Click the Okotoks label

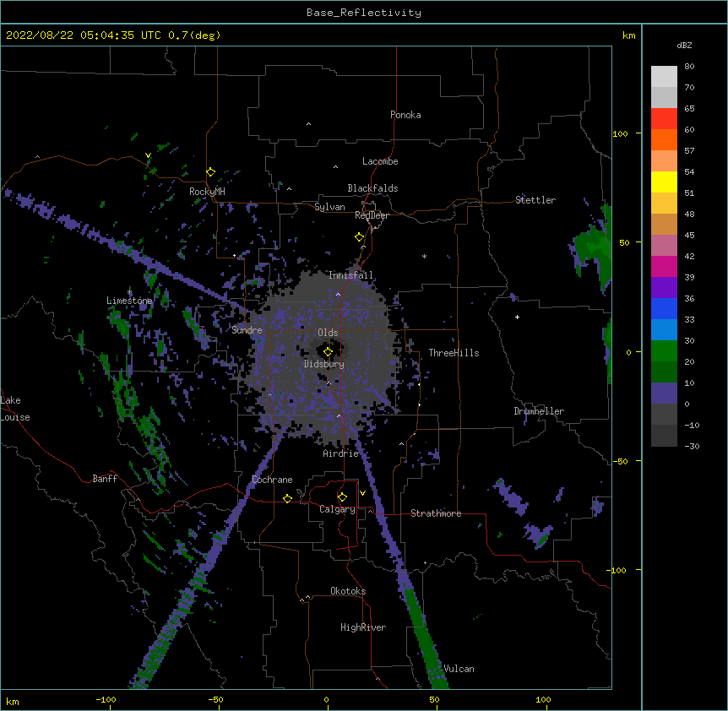(x=348, y=591)
